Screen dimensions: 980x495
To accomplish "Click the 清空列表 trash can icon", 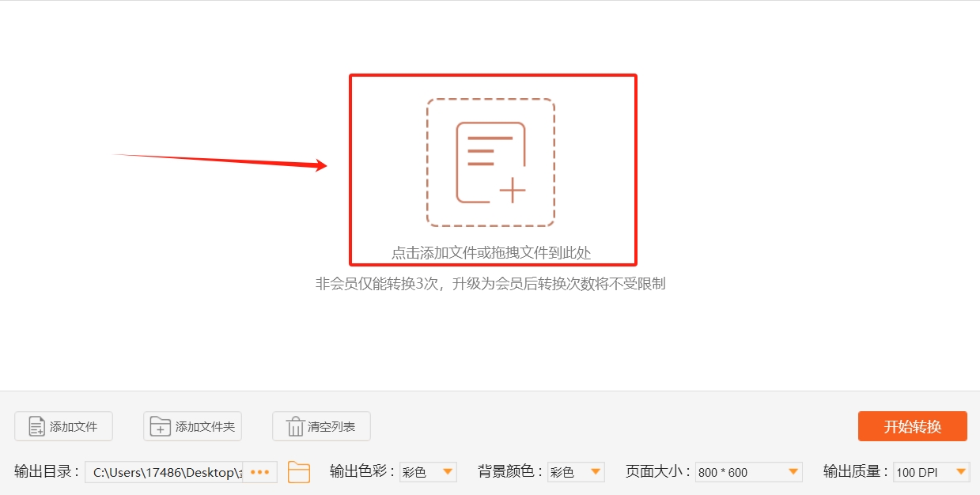I will (x=295, y=425).
